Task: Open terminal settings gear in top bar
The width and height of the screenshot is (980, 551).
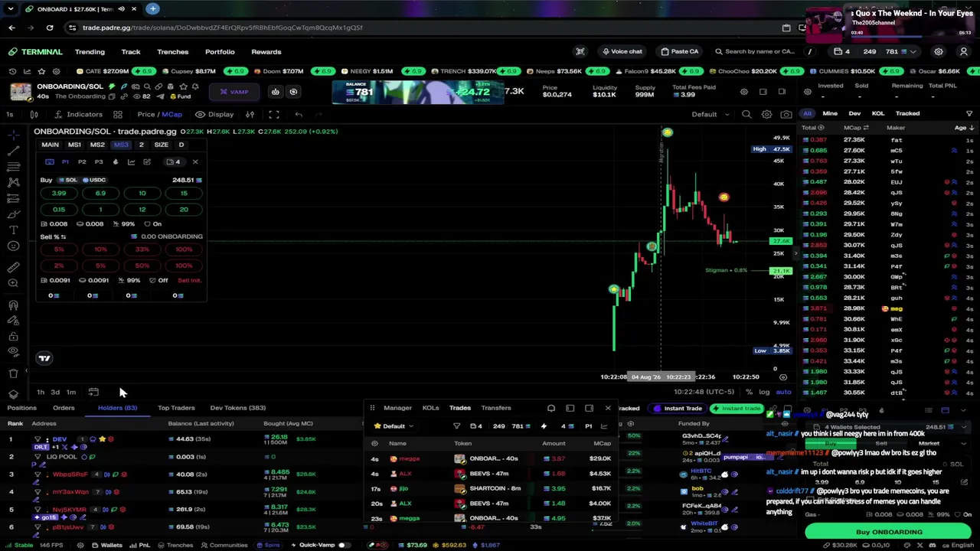Action: 939,52
